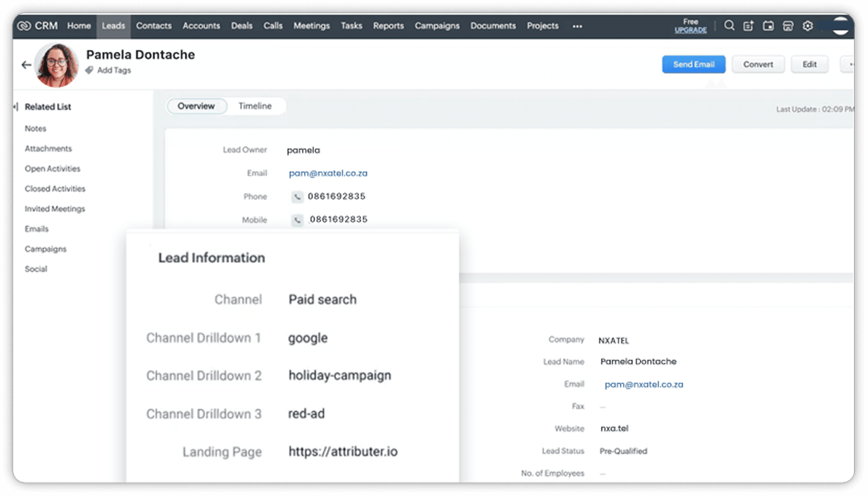Click the CRM logo icon
This screenshot has width=868, height=496.
(24, 26)
